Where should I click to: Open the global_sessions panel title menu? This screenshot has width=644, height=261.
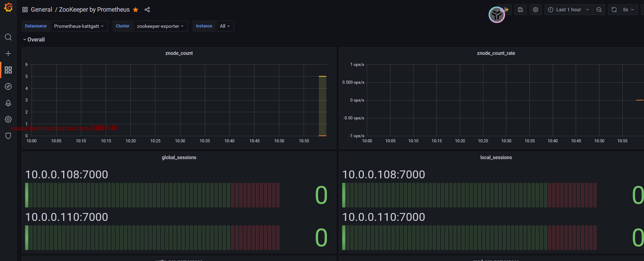[179, 157]
